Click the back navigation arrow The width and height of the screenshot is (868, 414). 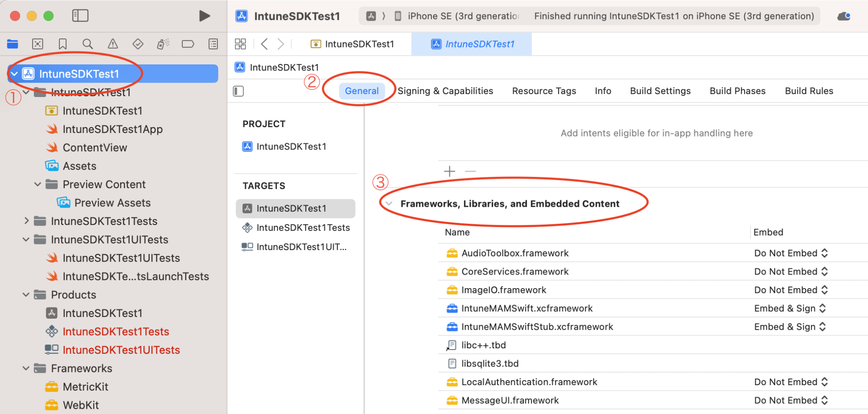coord(264,44)
